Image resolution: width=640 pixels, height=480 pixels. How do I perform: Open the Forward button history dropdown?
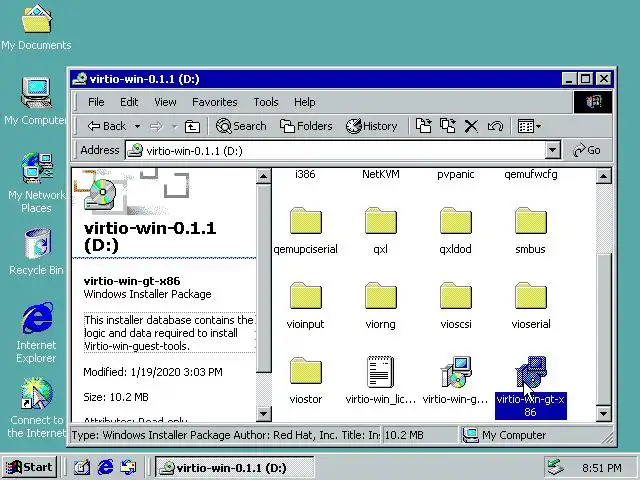(174, 127)
